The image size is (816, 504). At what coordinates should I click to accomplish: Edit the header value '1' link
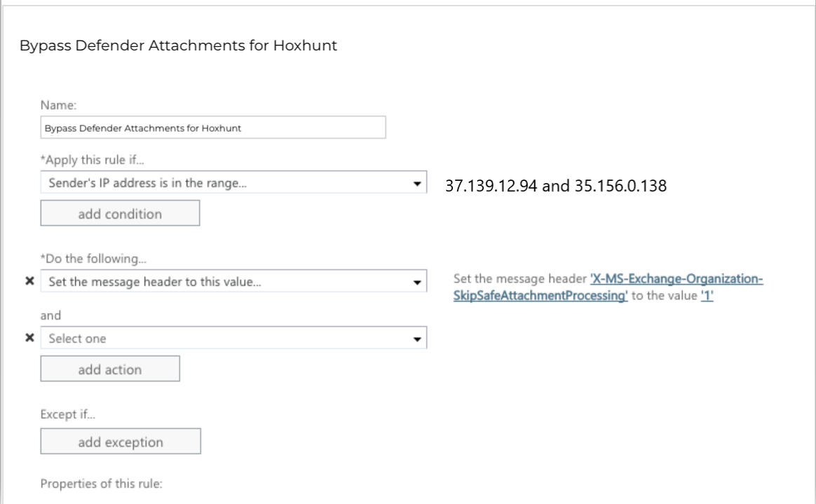[x=707, y=296]
